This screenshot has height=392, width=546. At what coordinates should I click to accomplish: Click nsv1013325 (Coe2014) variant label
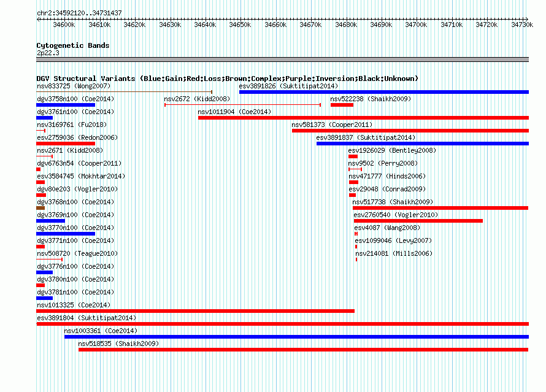coord(74,305)
